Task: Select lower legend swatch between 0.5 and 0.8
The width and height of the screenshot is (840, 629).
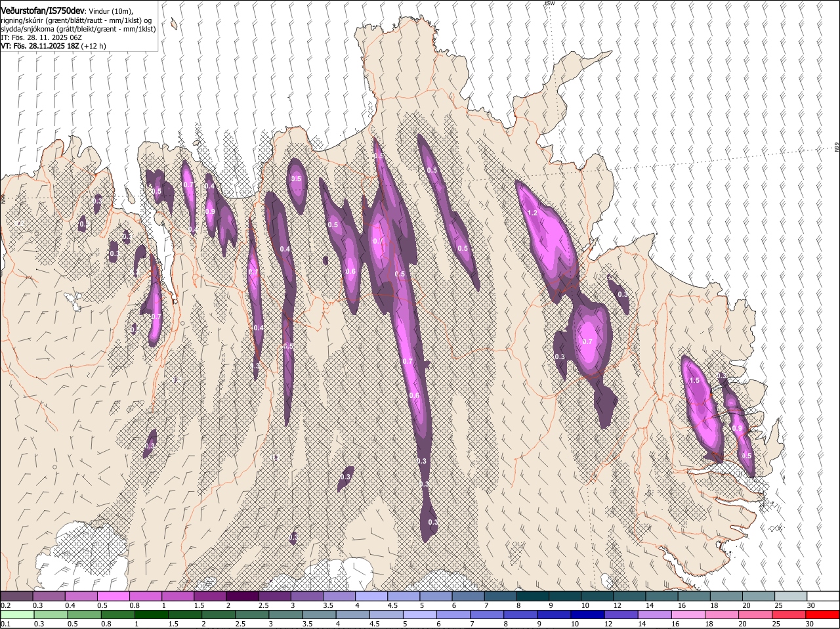Action: 85,615
